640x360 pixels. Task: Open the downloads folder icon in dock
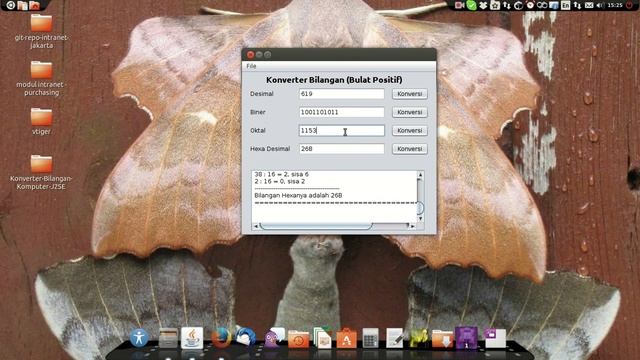click(443, 339)
